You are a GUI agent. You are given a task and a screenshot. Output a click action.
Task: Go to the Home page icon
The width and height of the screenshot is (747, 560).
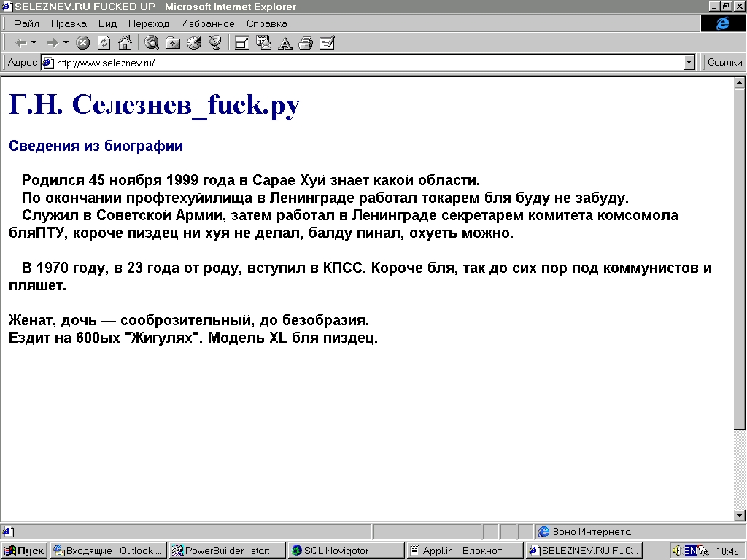point(125,43)
